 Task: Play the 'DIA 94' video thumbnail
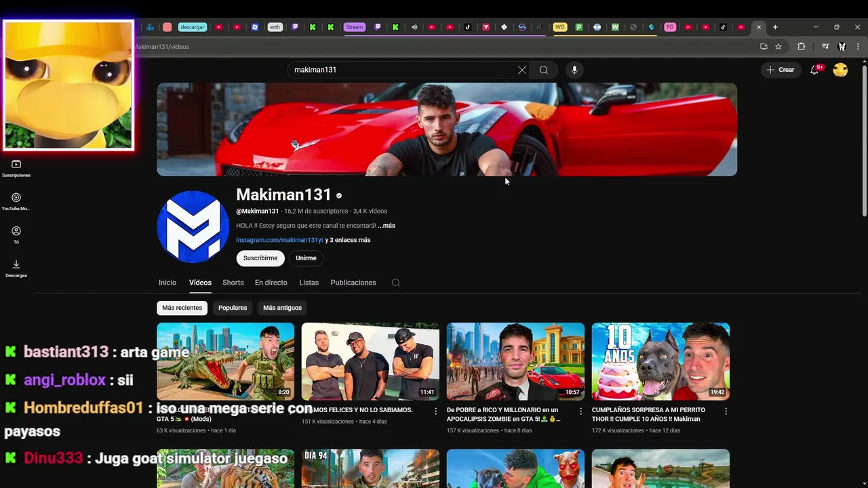coord(370,468)
